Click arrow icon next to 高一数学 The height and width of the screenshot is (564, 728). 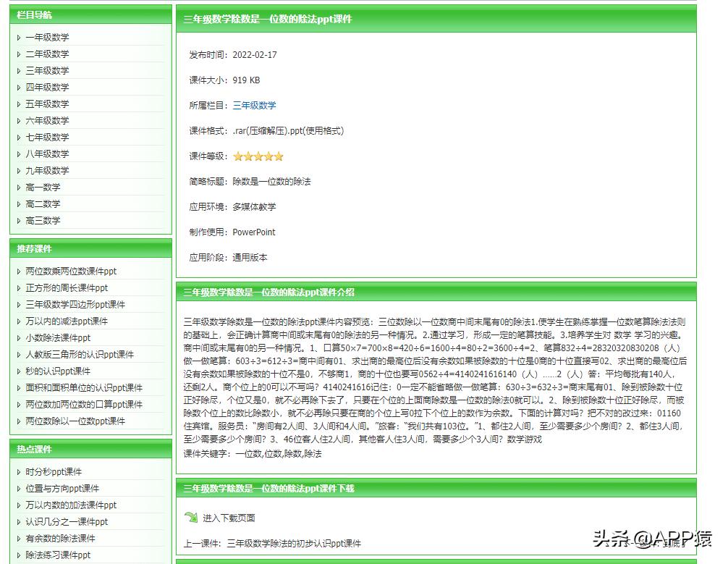(17, 187)
